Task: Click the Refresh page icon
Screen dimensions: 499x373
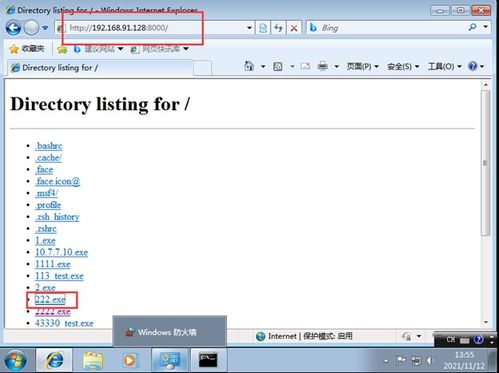Action: click(278, 28)
